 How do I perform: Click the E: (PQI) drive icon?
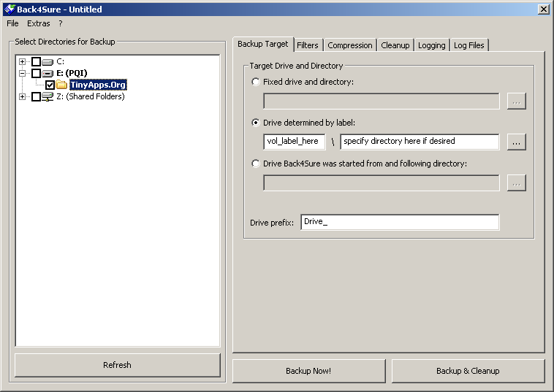(x=48, y=74)
